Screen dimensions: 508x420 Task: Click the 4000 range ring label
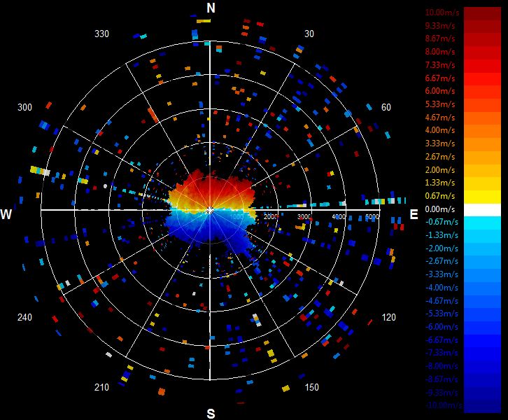(338, 216)
